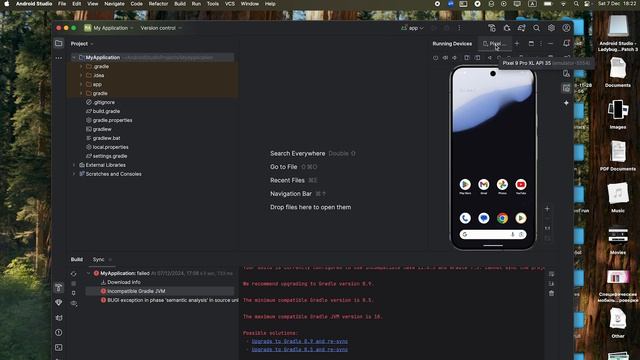Image resolution: width=640 pixels, height=360 pixels.
Task: Clear build output with trash icon
Action: (x=551, y=293)
